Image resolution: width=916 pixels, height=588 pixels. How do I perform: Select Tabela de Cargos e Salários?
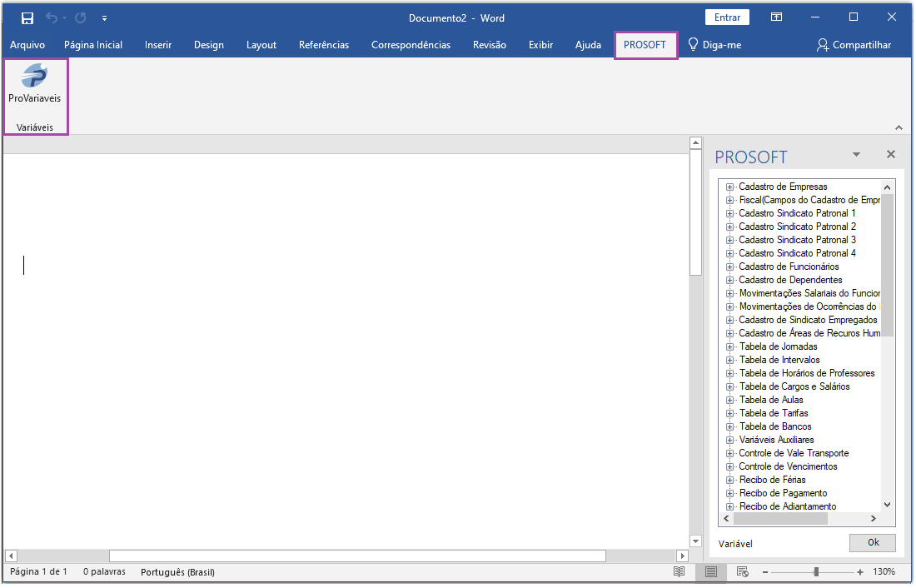click(794, 387)
